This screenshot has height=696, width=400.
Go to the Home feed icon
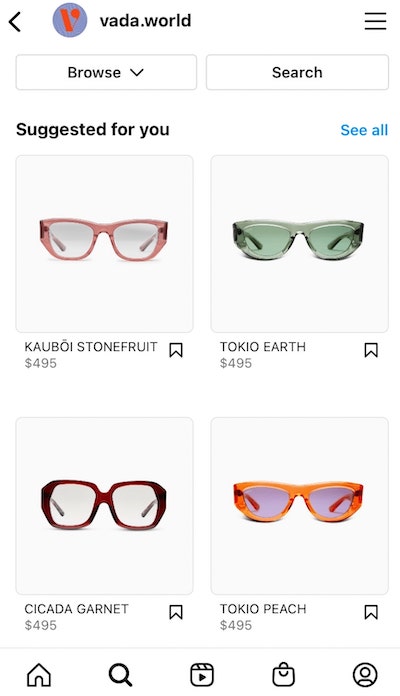pyautogui.click(x=39, y=675)
